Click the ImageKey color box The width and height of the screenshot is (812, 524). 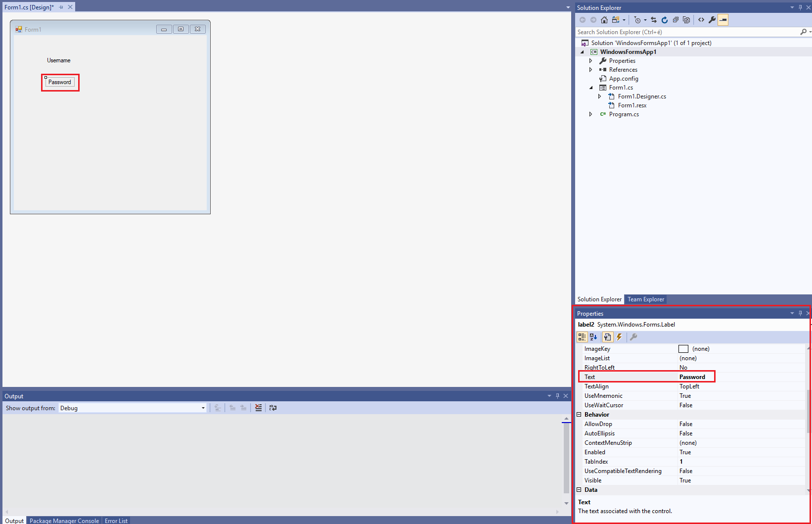pyautogui.click(x=683, y=349)
